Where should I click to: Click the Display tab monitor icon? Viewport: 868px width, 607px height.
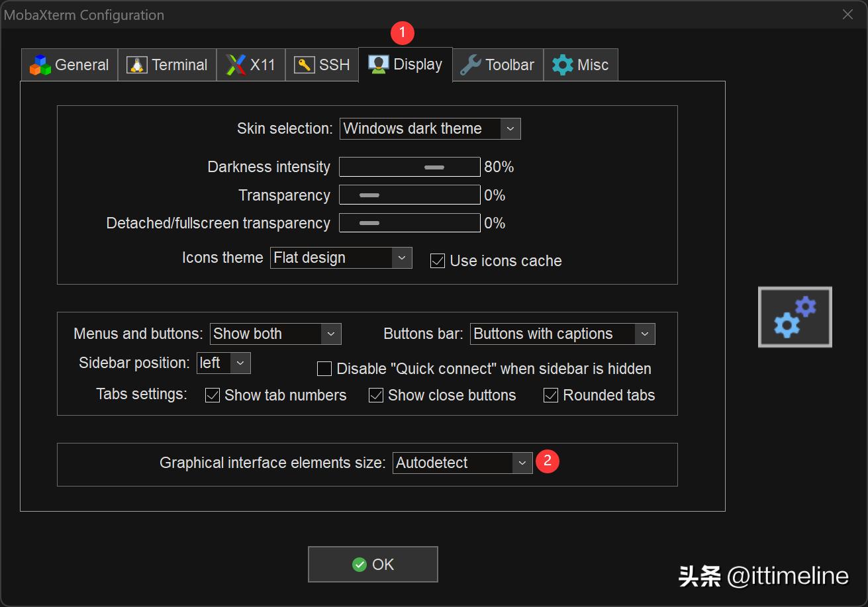point(379,65)
